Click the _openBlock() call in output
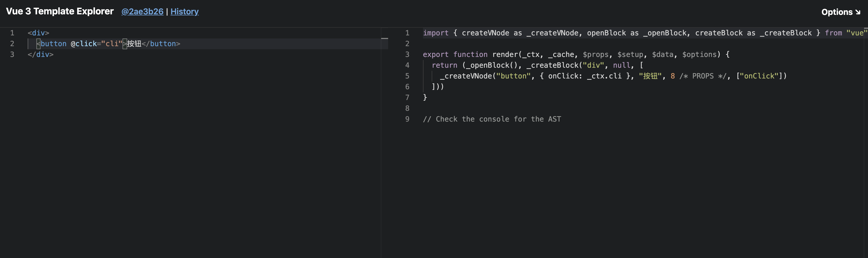The image size is (868, 258). pyautogui.click(x=492, y=65)
